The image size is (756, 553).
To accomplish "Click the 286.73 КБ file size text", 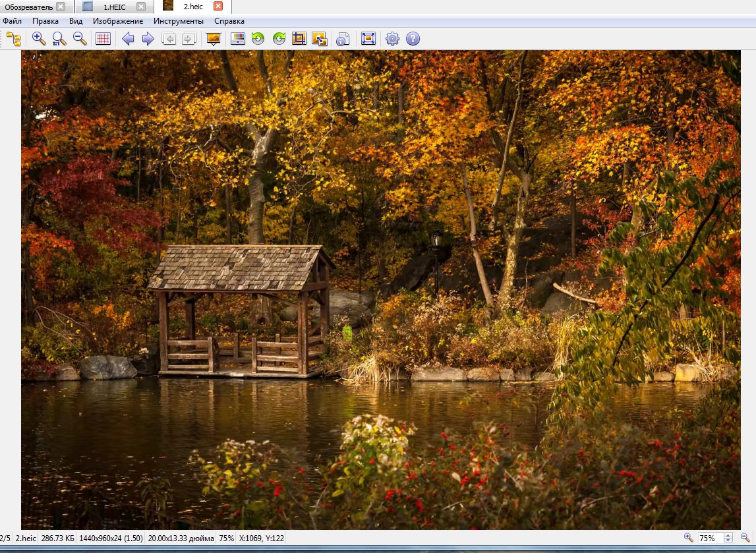I will pos(58,538).
